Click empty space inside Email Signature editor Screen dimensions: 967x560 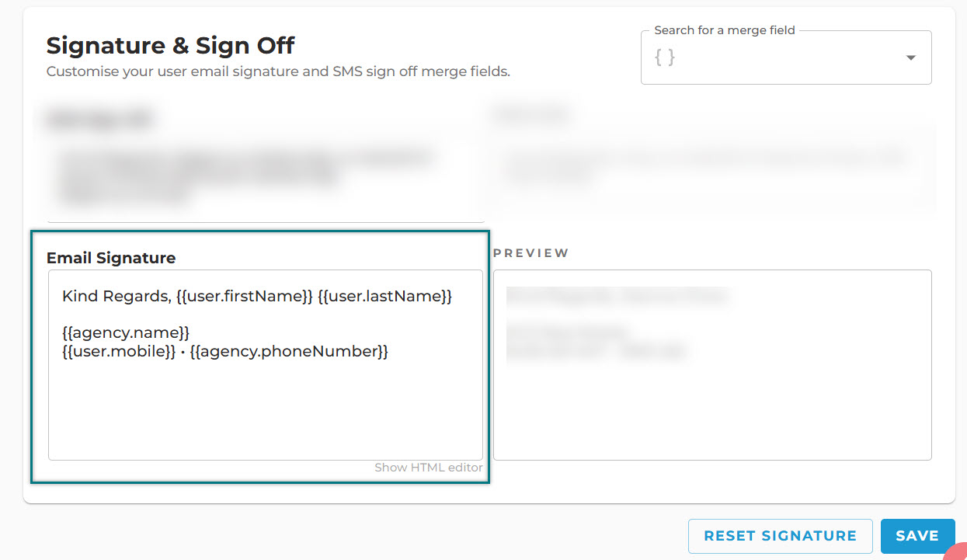pos(265,412)
